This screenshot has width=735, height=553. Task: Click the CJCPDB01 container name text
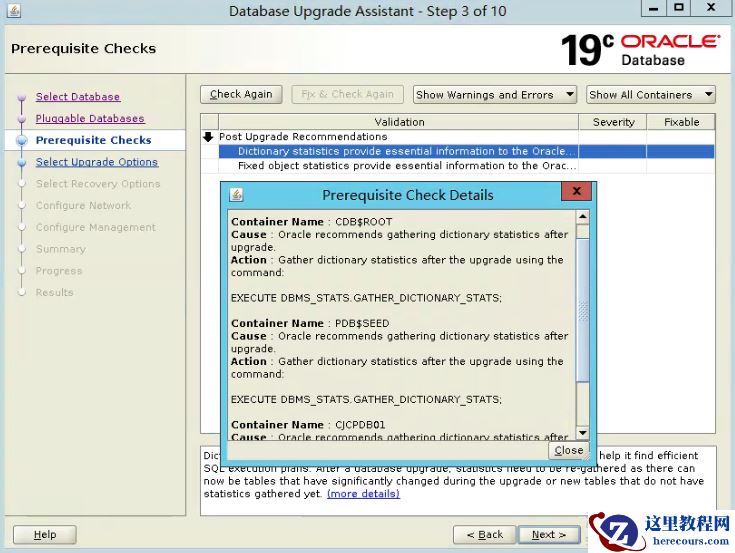point(360,425)
